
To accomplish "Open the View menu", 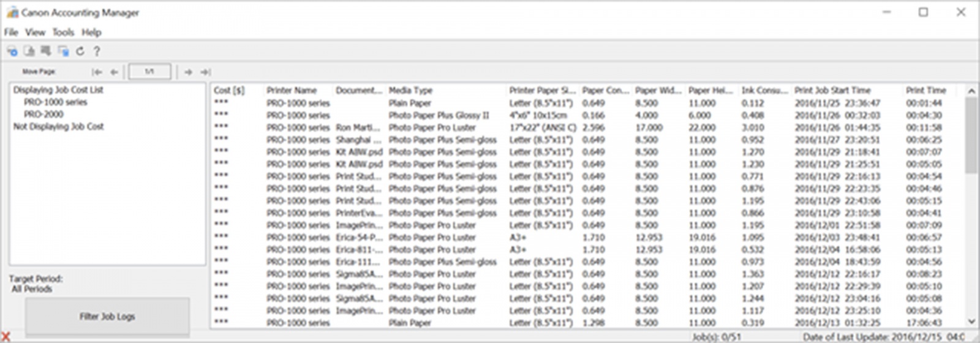I will (35, 32).
